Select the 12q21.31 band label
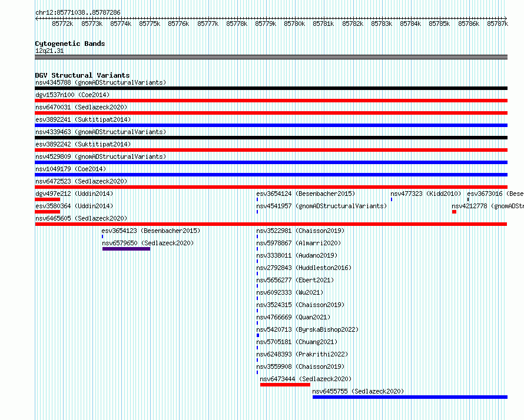The image size is (524, 420). (x=49, y=51)
